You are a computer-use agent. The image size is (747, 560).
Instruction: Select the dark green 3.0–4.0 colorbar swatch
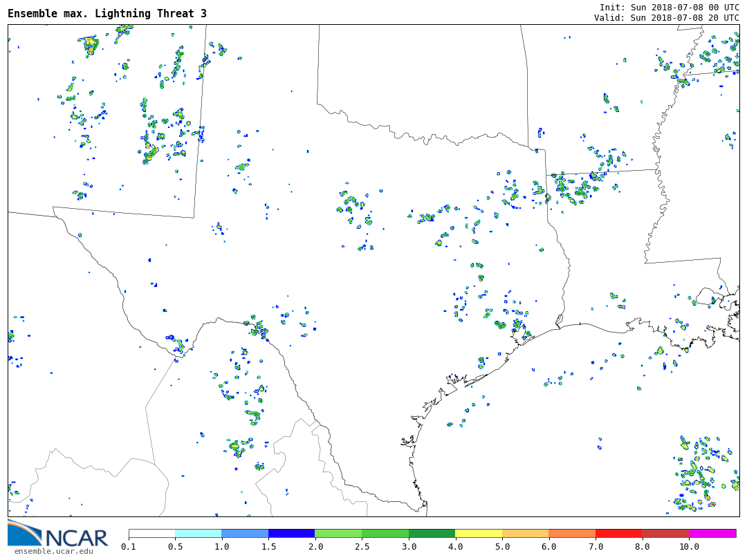(x=432, y=534)
